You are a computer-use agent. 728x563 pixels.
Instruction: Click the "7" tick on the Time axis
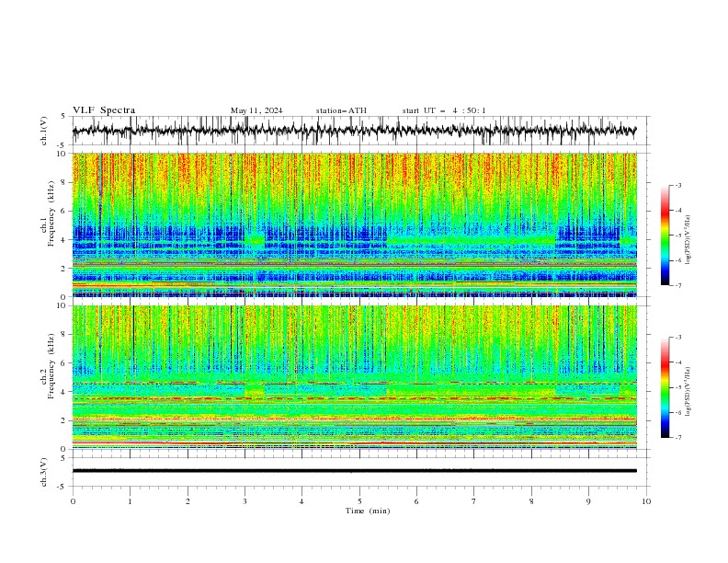click(474, 501)
